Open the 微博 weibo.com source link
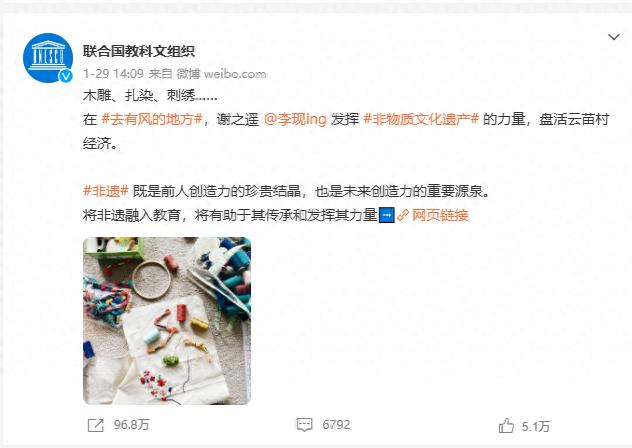Viewport: 632px width, 448px height. click(221, 74)
